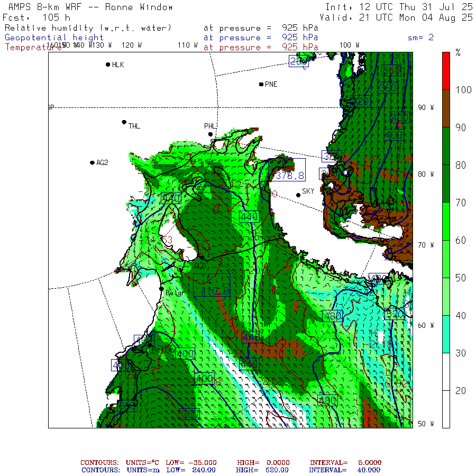
Task: Click the 'Fcst: 105 h' forecast hour text
Action: [x=36, y=17]
